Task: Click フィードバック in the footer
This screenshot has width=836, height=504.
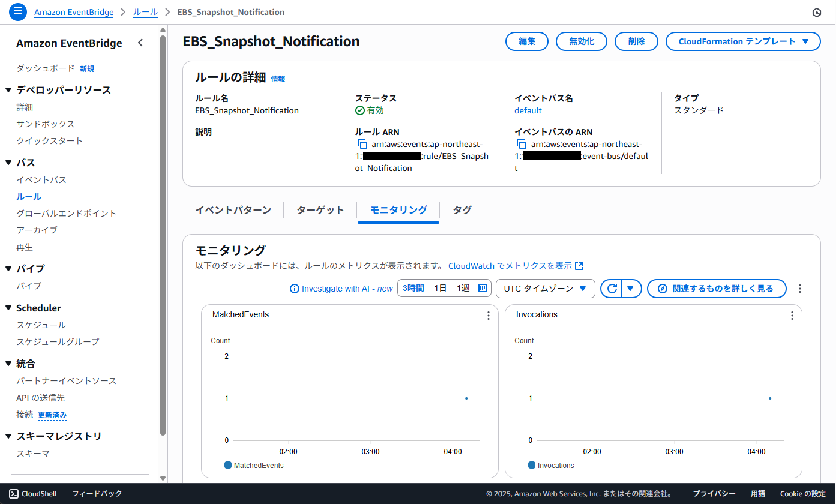Action: click(97, 493)
